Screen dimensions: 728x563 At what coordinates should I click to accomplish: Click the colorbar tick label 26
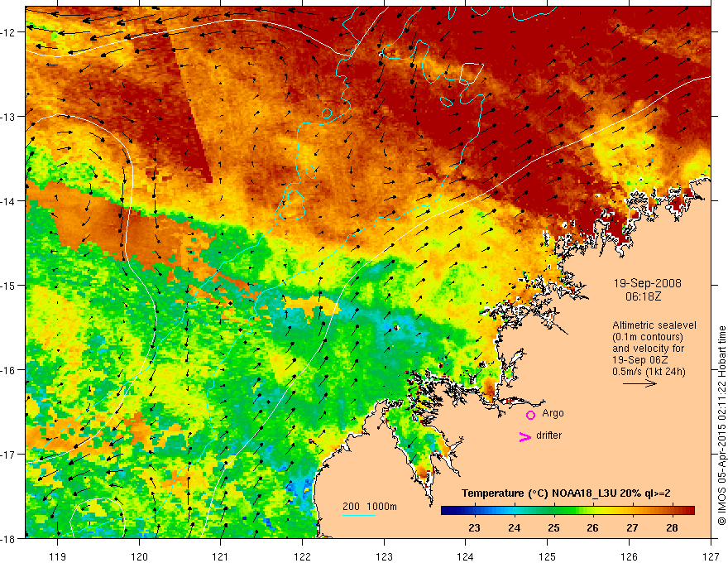(592, 527)
